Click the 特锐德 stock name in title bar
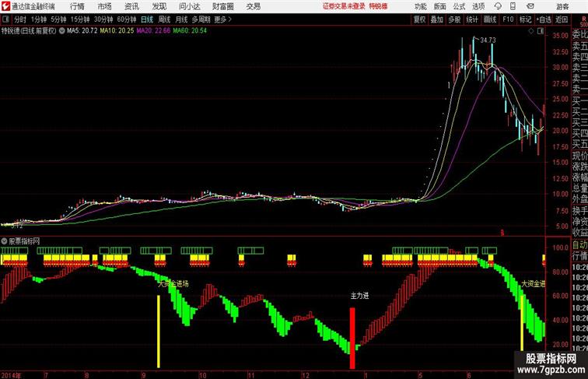588x379 pixels. tap(378, 6)
